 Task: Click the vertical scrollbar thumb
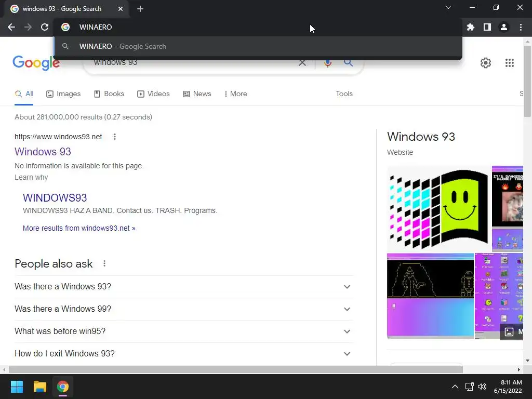(x=527, y=81)
